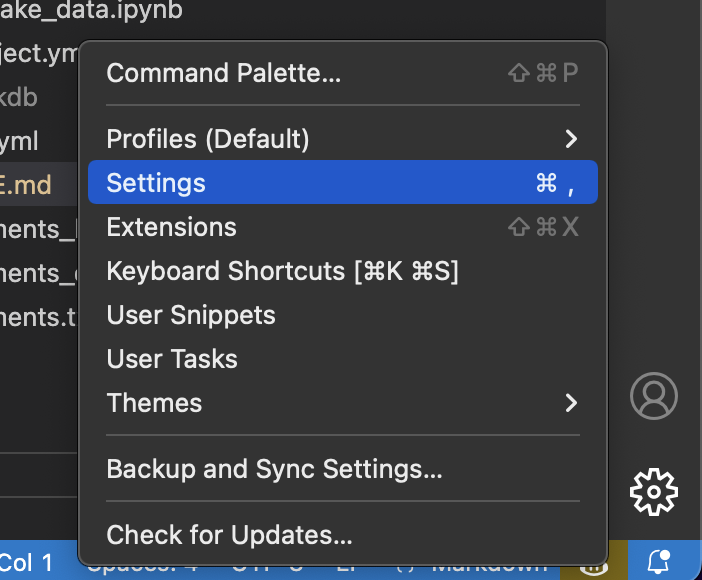Open the file ending in ents.t
The height and width of the screenshot is (580, 702).
(39, 317)
